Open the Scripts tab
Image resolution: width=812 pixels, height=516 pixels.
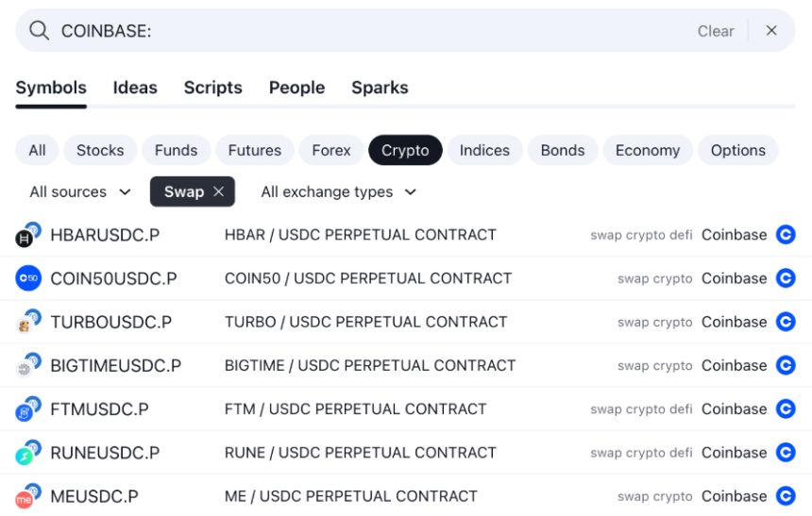click(x=212, y=88)
